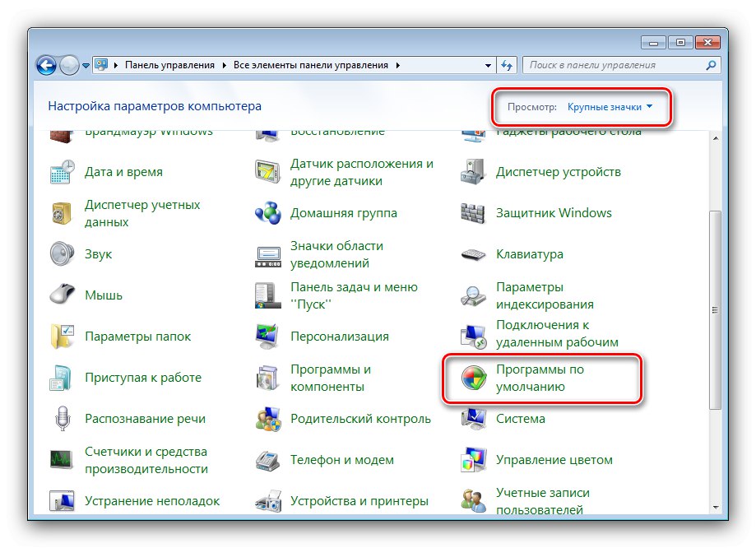Click the Значки области уведомлений icon
This screenshot has height=548, width=756.
tap(268, 256)
